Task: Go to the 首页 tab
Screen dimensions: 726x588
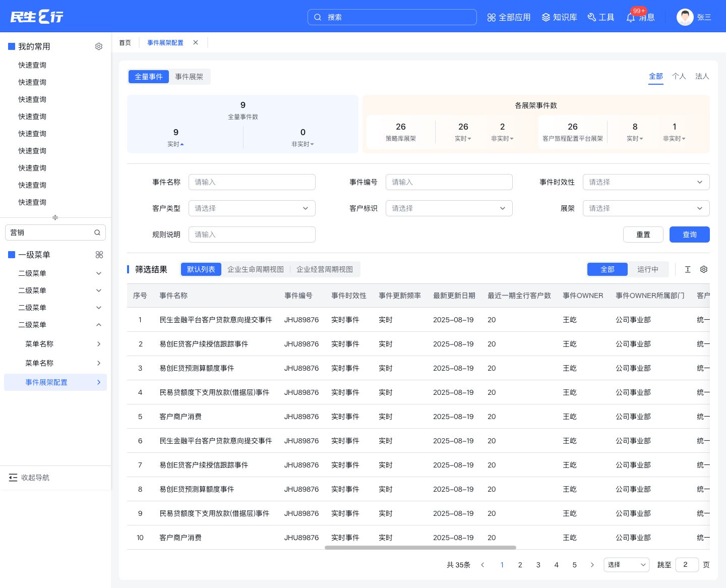Action: [x=125, y=43]
